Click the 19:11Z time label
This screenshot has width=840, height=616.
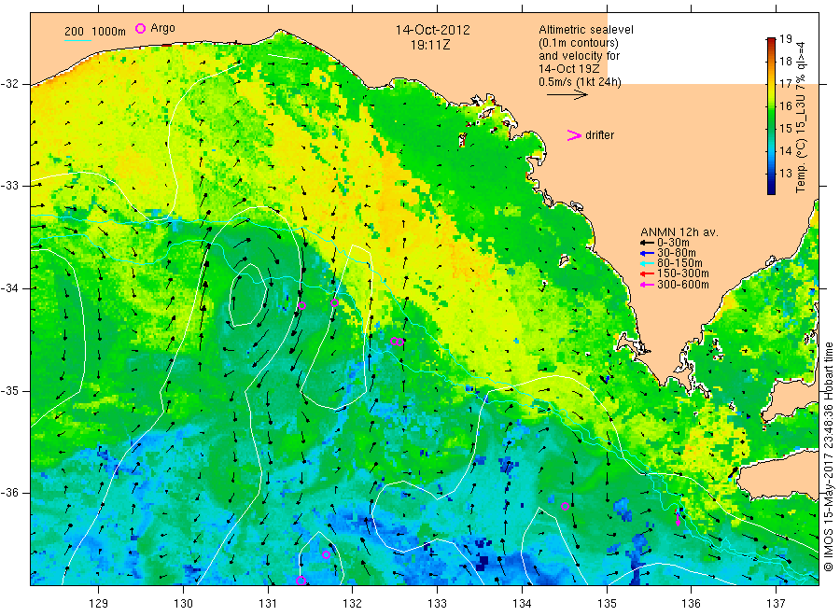click(x=430, y=45)
